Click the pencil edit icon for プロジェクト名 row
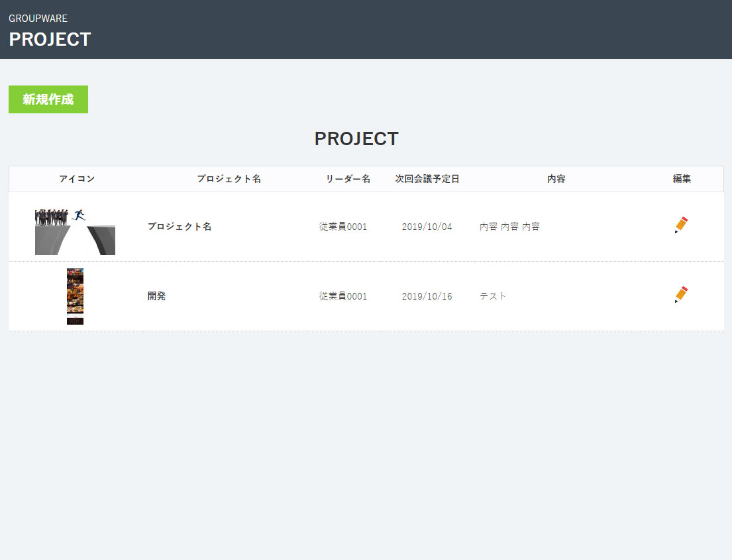This screenshot has height=560, width=732. coord(681,225)
